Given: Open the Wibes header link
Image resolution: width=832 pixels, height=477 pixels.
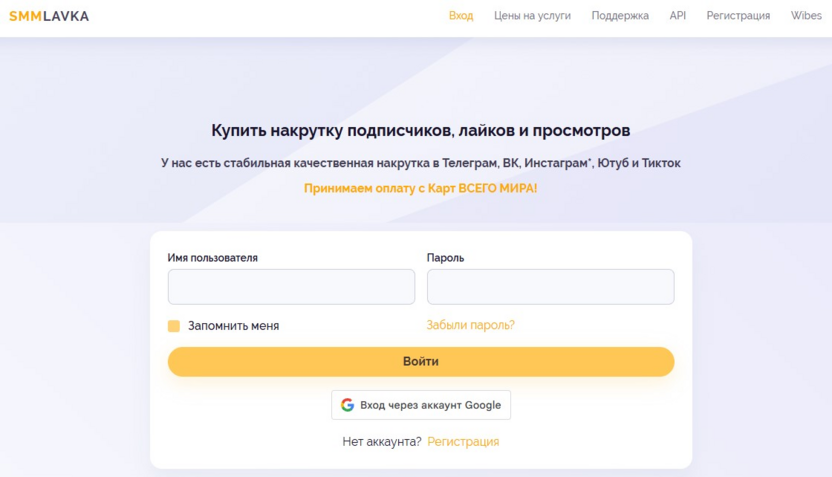Looking at the screenshot, I should [x=805, y=16].
